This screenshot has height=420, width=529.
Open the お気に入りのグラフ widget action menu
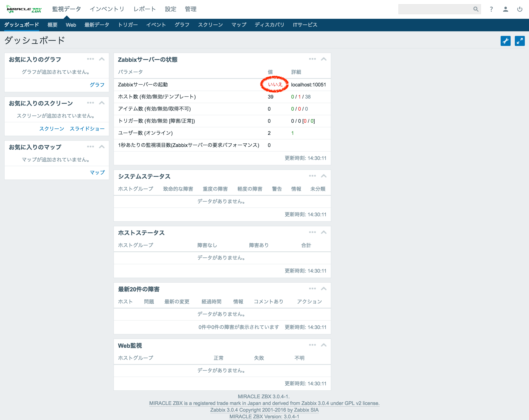coord(91,59)
